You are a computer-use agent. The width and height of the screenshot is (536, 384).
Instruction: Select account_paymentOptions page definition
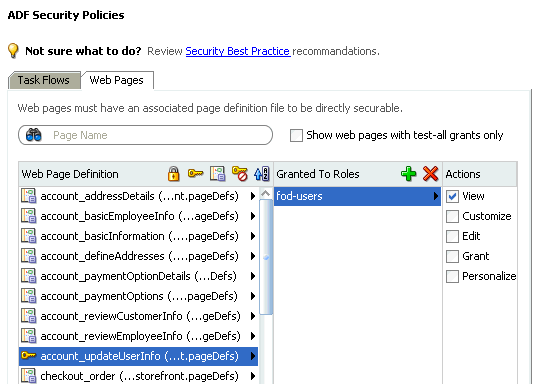click(x=138, y=296)
